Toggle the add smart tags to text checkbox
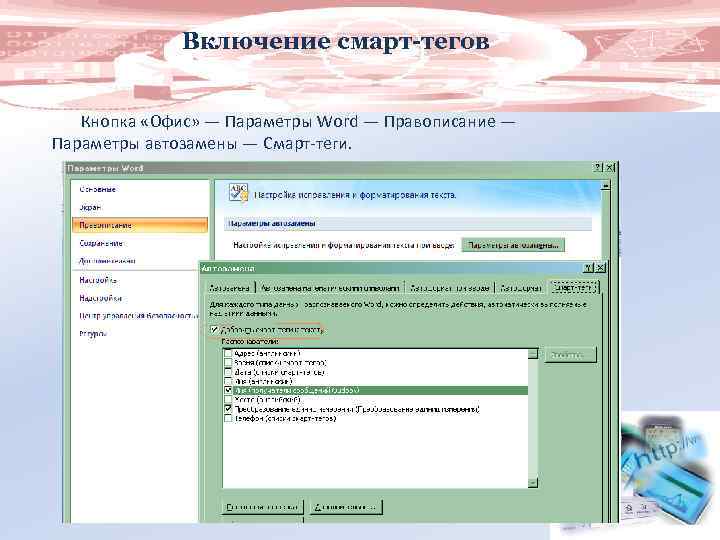Viewport: 720px width, 540px height. (x=214, y=330)
